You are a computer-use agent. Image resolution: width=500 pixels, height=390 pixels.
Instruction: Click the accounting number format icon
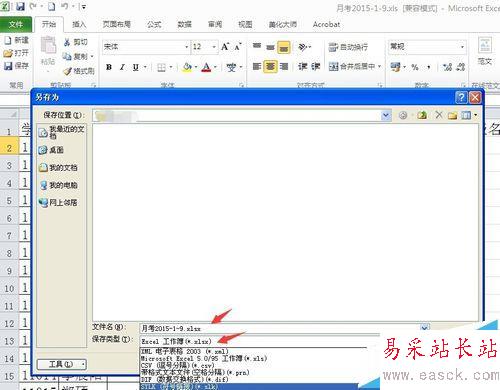point(395,67)
